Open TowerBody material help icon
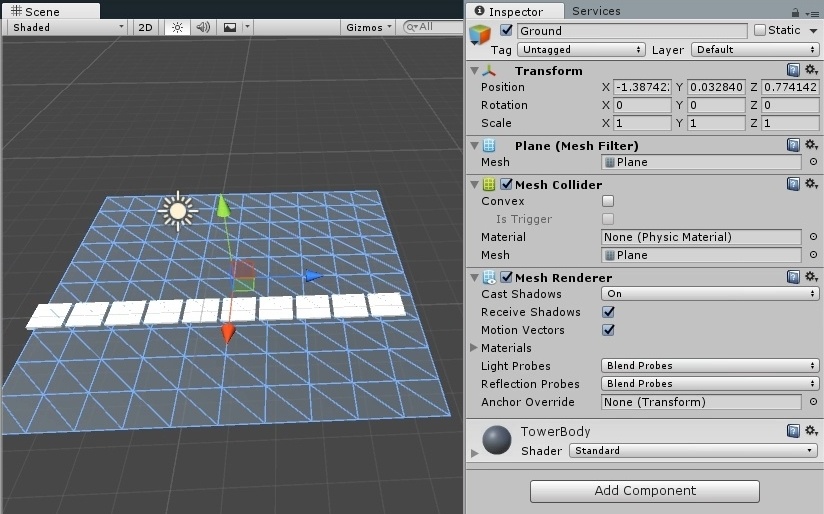This screenshot has height=514, width=824. 794,431
